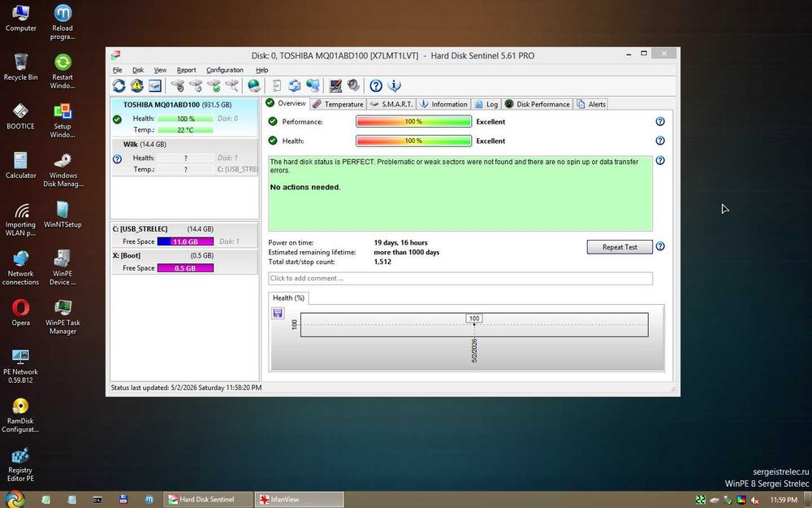
Task: Select the Opera desktop icon
Action: pyautogui.click(x=20, y=313)
